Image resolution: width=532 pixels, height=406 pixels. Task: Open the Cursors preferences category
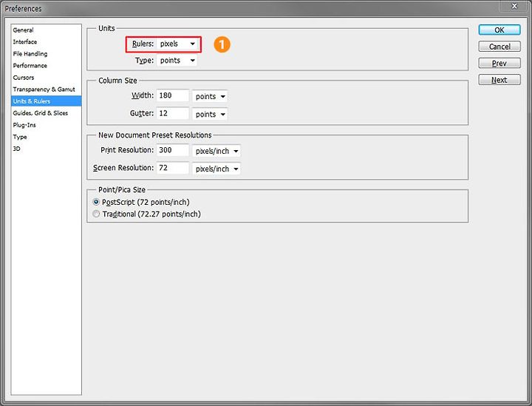46,78
